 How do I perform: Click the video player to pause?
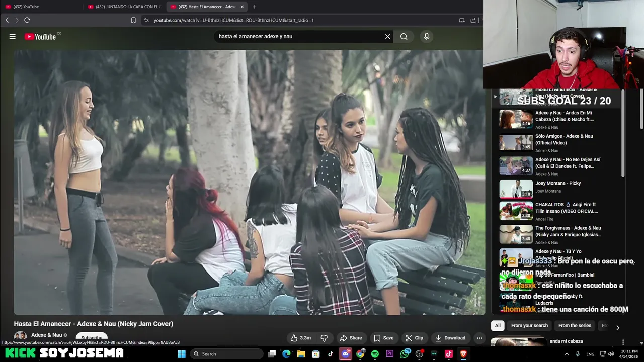pos(250,182)
